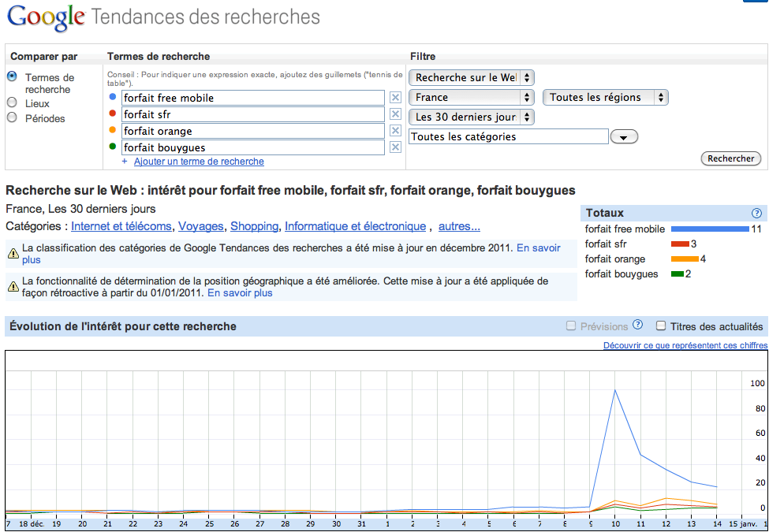Click the '100' y-axis value
The image size is (769, 532).
point(758,383)
